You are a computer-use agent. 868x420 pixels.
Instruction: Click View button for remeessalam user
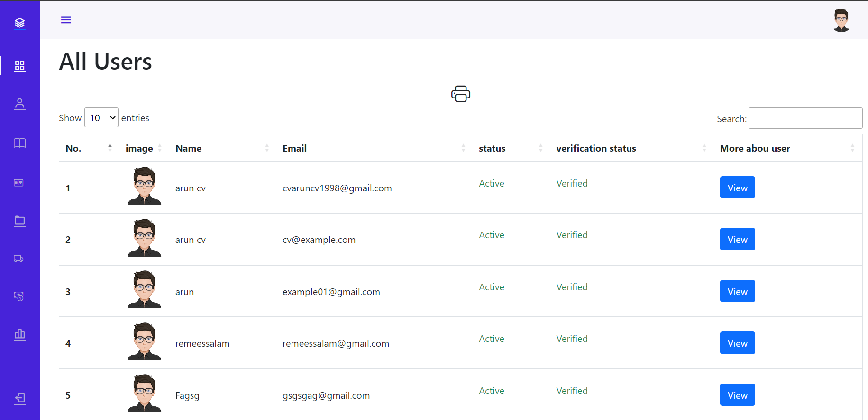point(737,343)
